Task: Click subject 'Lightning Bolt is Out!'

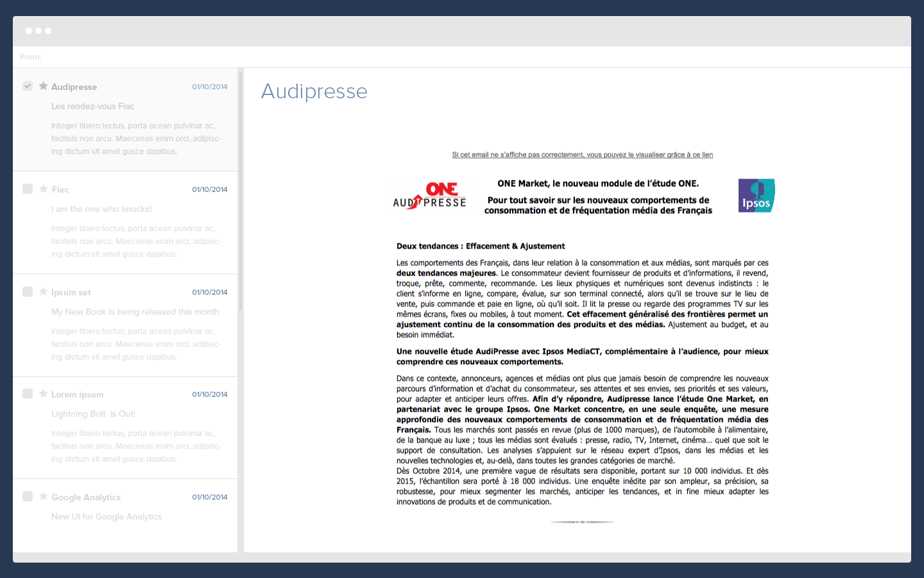Action: point(93,414)
